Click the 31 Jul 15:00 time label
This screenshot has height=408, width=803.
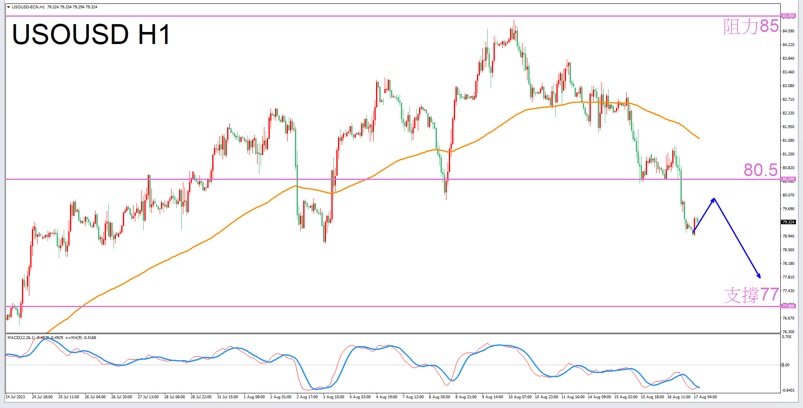click(228, 397)
